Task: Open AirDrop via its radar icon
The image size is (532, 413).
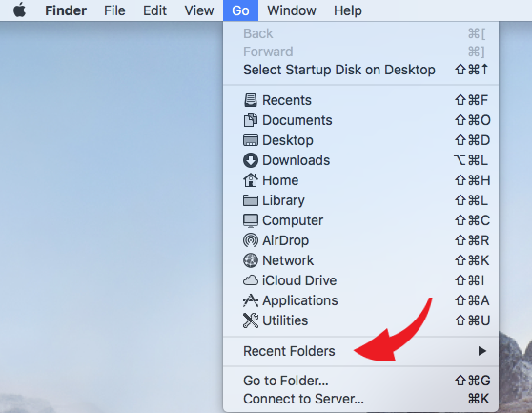Action: pos(251,240)
